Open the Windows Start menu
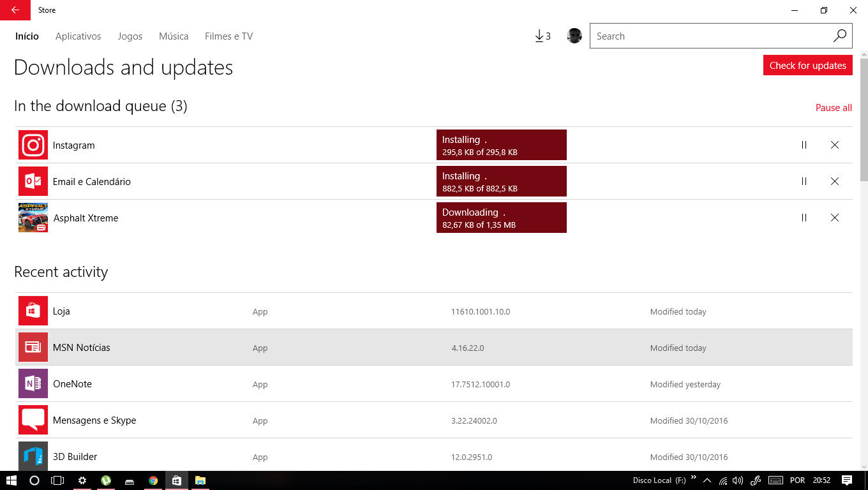 11,480
